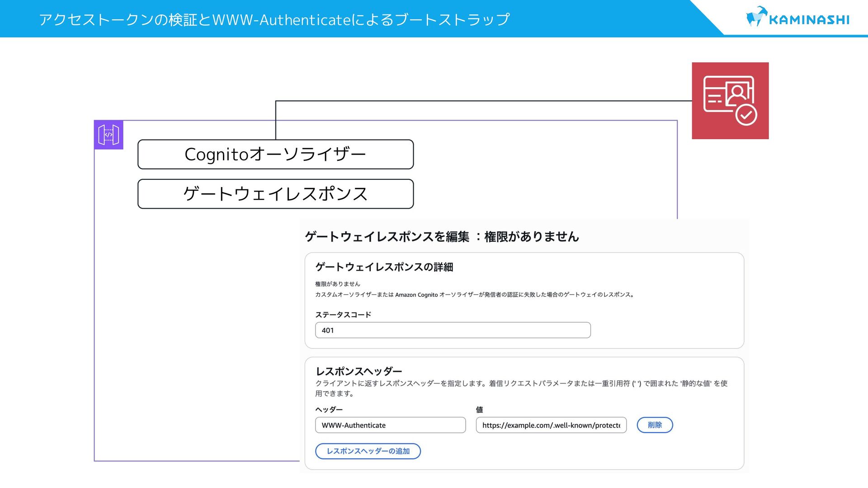The image size is (868, 488).
Task: Click the ヘッダー column label
Action: (329, 409)
